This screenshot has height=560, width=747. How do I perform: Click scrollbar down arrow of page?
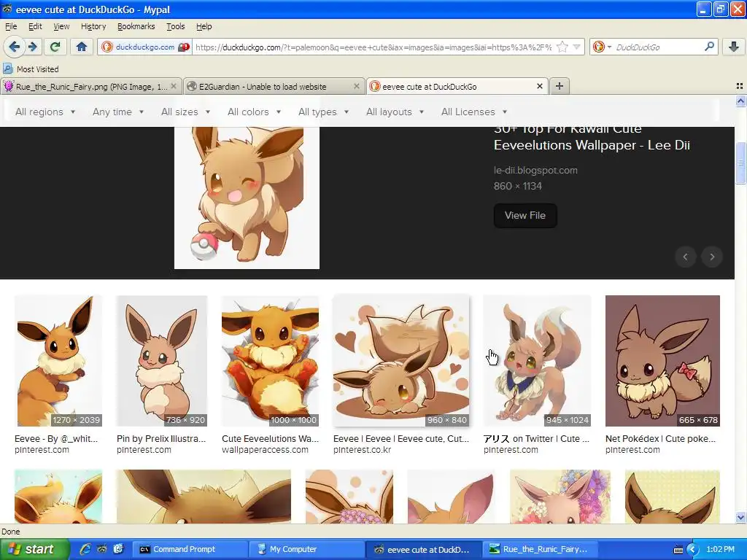click(740, 517)
